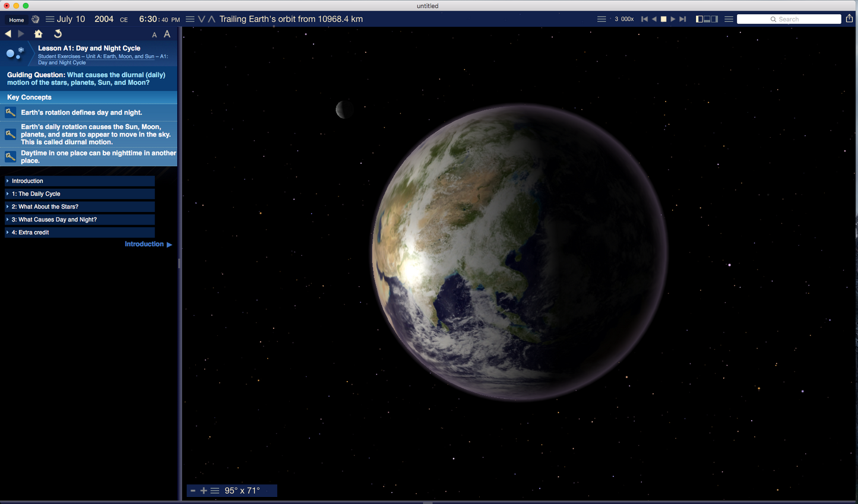Go back with the left arrow
Image resolution: width=858 pixels, height=504 pixels.
point(8,34)
